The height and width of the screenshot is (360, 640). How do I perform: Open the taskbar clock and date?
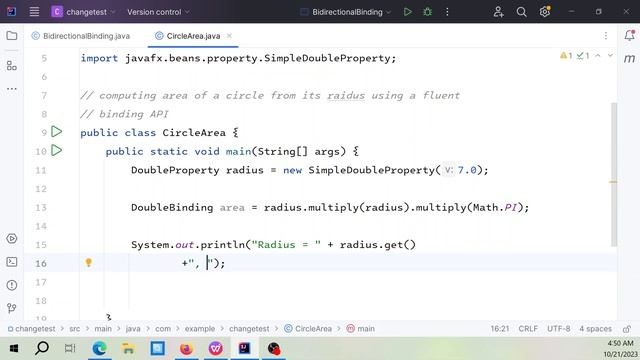pyautogui.click(x=620, y=349)
